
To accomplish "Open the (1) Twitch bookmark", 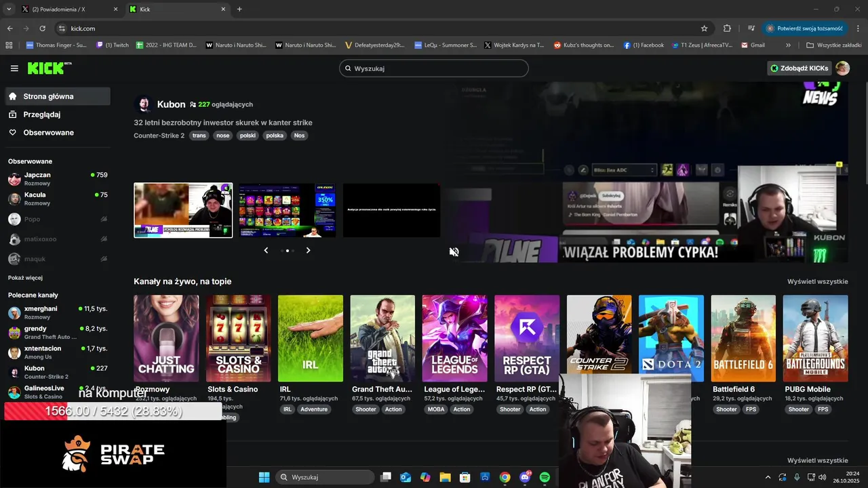I will pos(113,45).
